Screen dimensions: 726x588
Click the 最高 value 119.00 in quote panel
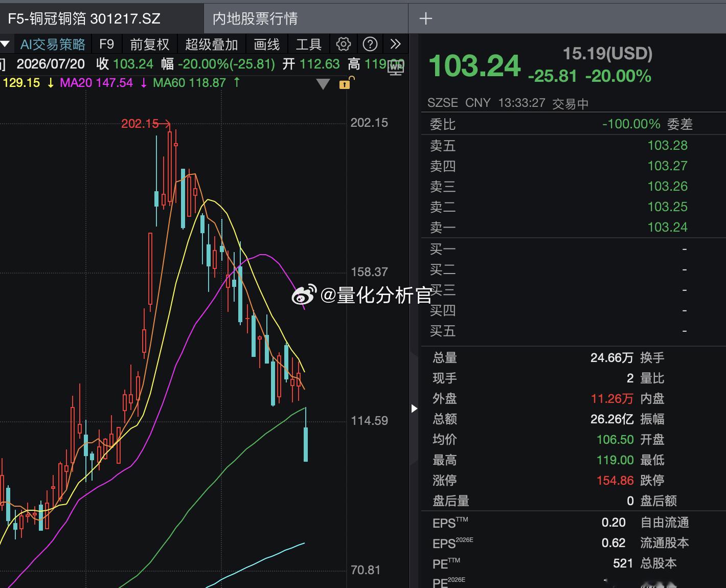click(615, 460)
